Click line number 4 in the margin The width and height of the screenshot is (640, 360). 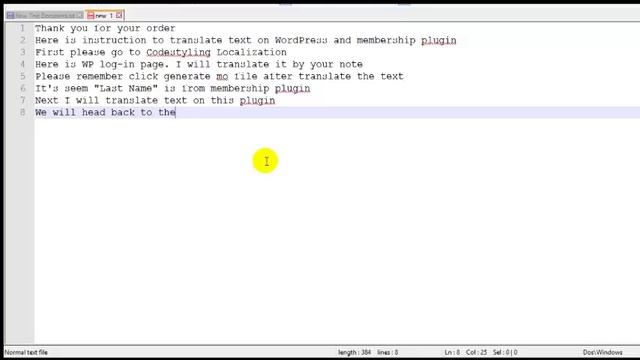coord(22,64)
